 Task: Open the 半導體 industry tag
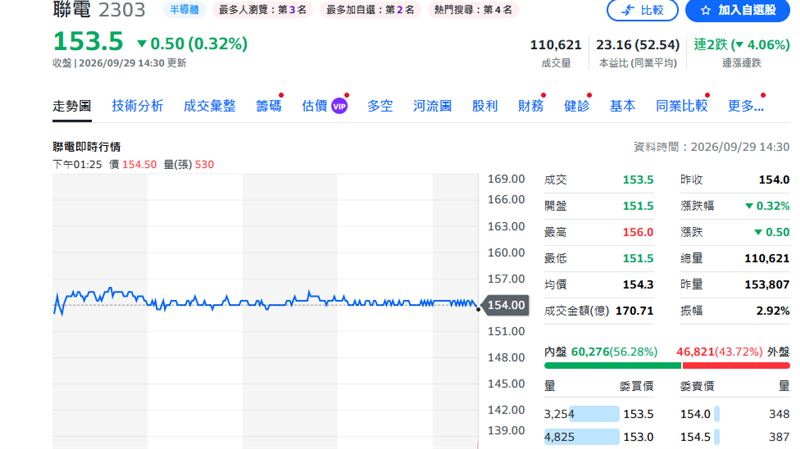[x=184, y=10]
